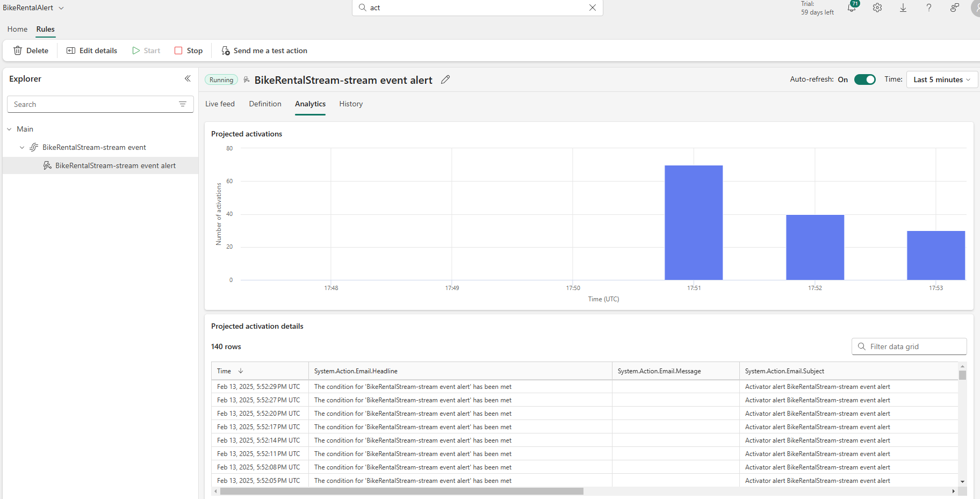Viewport: 980px width, 499px height.
Task: Open help question mark
Action: click(929, 8)
